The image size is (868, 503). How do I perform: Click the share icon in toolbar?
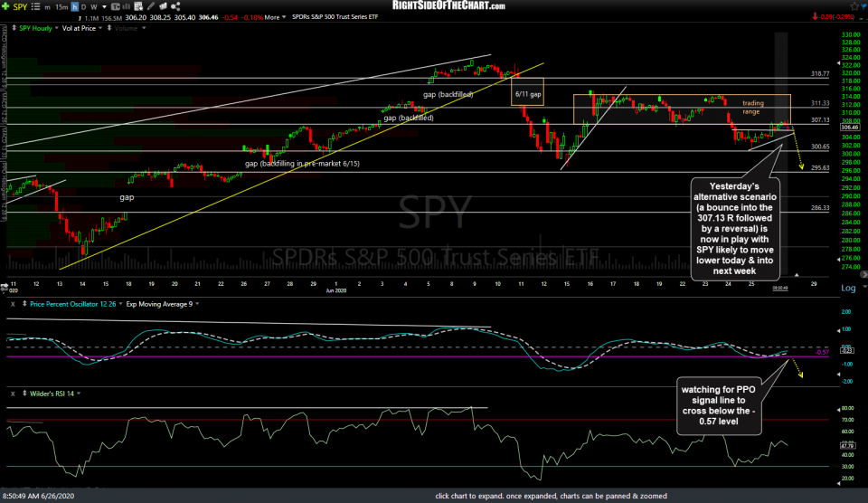coord(175,6)
